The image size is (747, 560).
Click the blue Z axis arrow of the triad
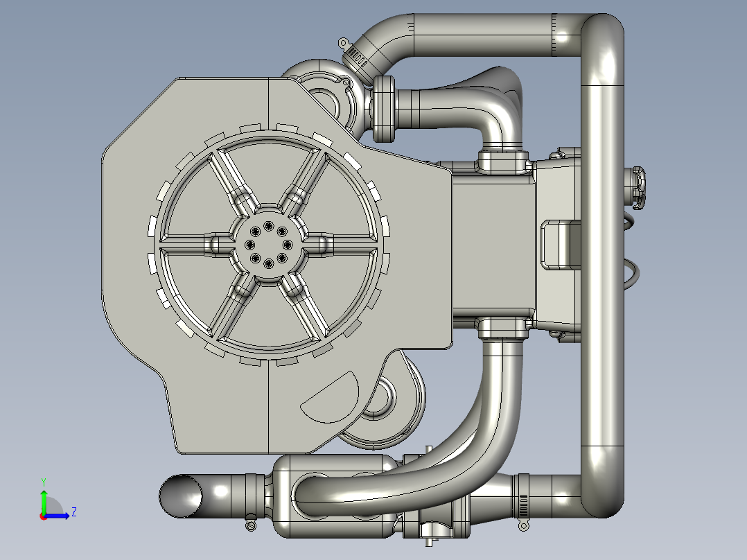point(58,516)
